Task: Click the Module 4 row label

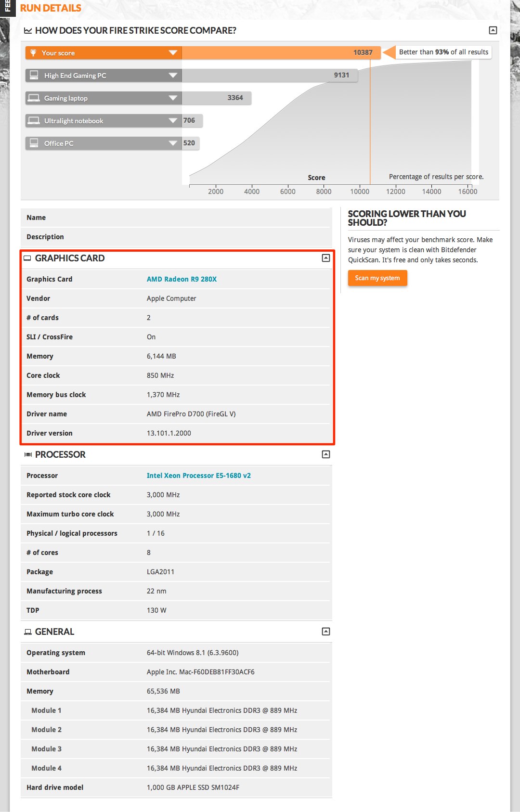Action: tap(46, 768)
